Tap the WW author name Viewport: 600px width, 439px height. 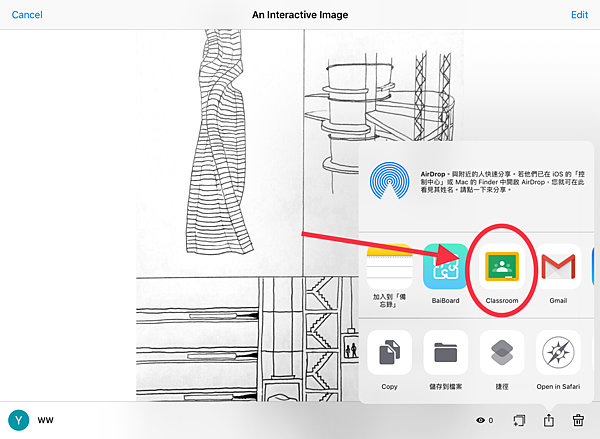click(46, 420)
